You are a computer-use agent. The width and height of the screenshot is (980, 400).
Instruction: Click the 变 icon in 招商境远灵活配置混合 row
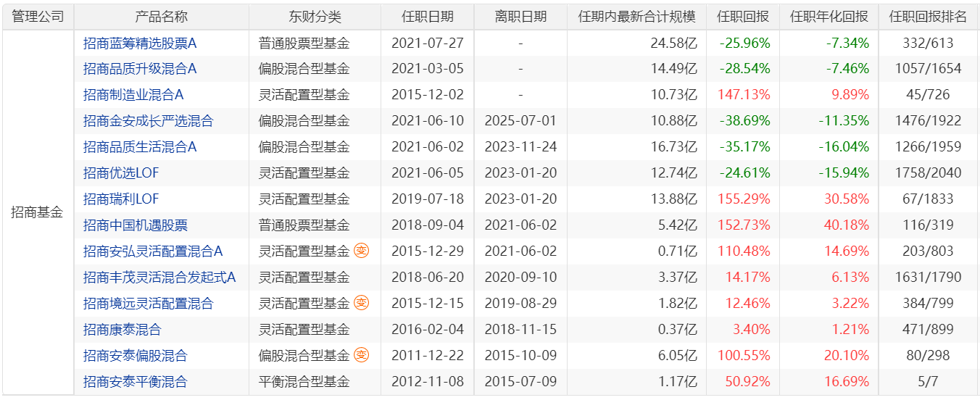click(362, 304)
